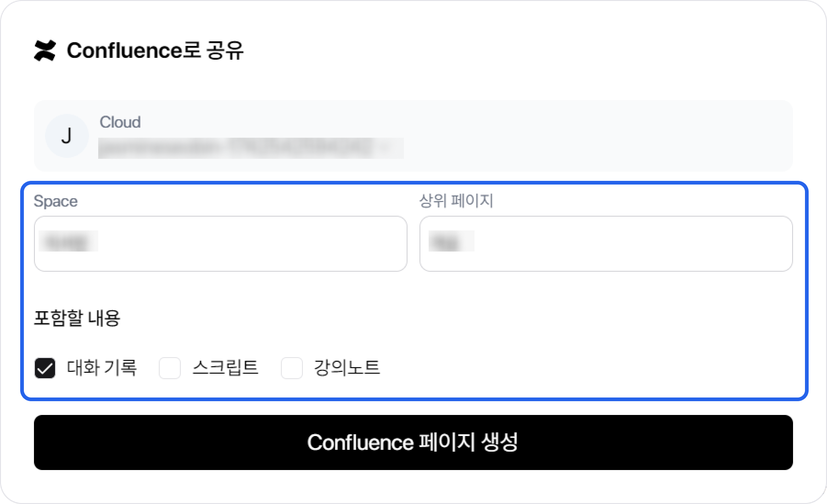
Task: Click the 'Space' field label
Action: tap(56, 201)
